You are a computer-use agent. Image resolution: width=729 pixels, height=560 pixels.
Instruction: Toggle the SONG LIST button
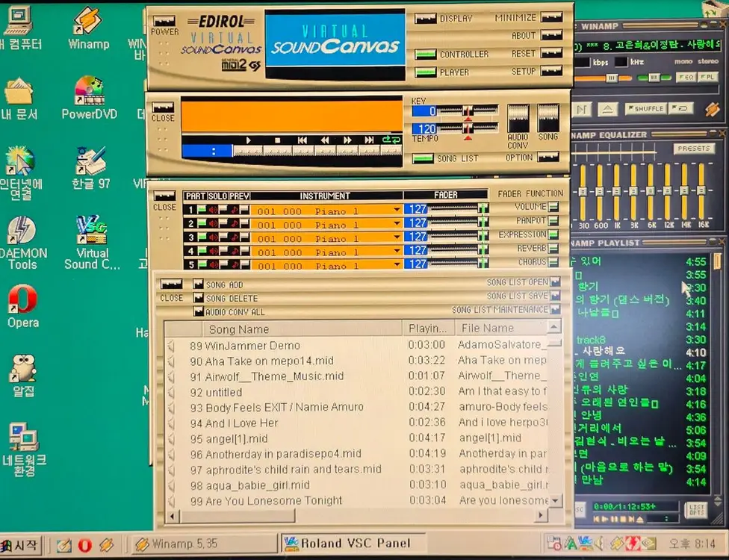[x=423, y=159]
